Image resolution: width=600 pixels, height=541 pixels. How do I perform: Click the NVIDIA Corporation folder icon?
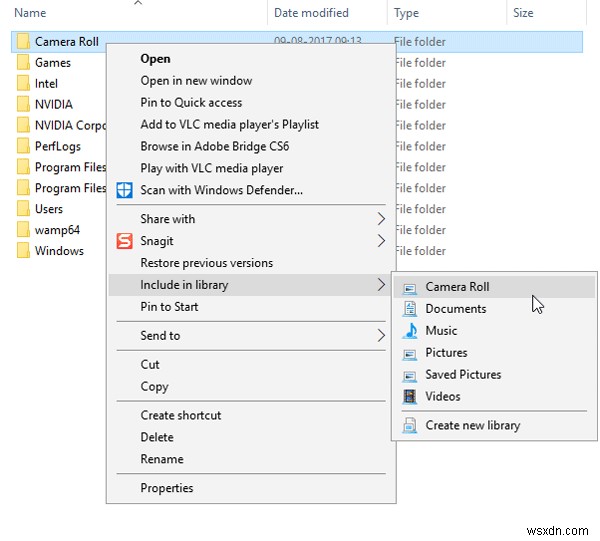(23, 125)
